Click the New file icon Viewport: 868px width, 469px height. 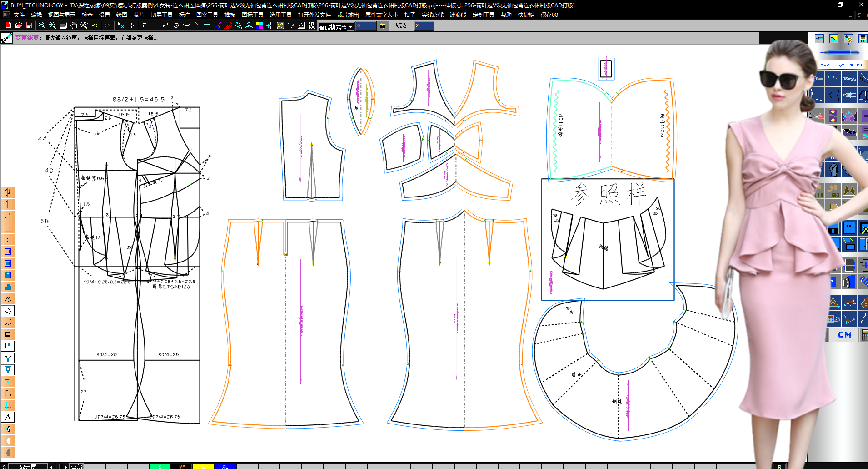[8, 25]
